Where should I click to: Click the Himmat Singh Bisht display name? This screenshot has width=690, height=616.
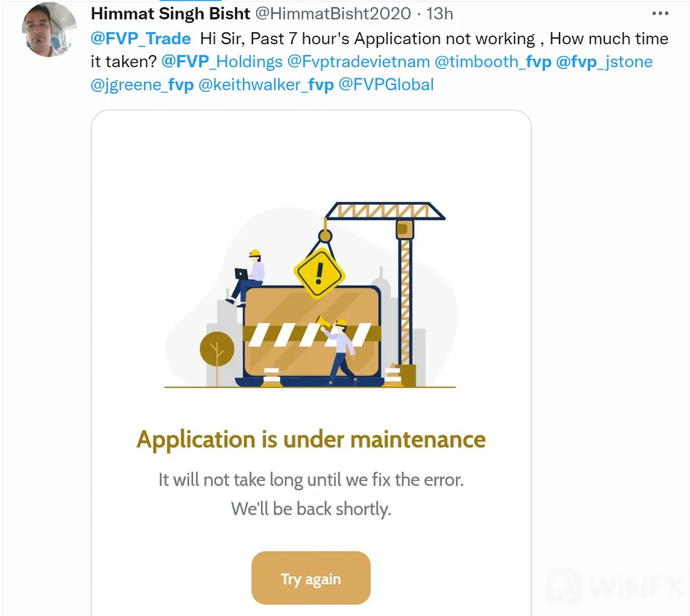[171, 13]
